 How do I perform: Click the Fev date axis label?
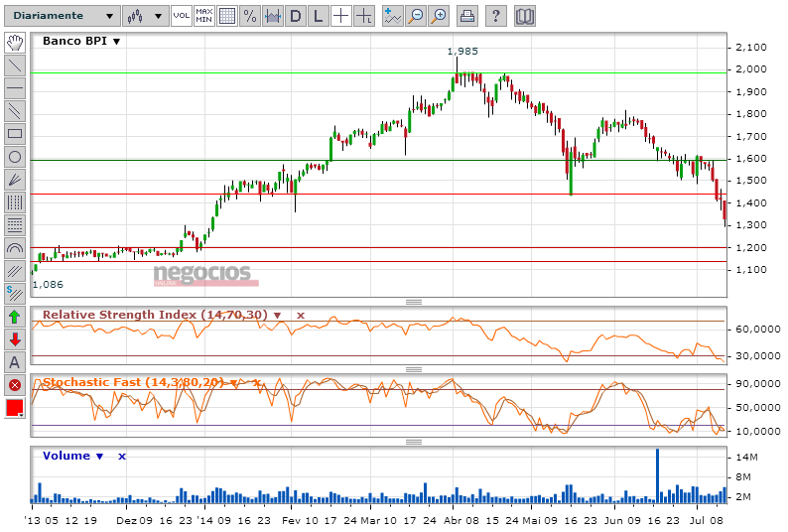pos(292,520)
